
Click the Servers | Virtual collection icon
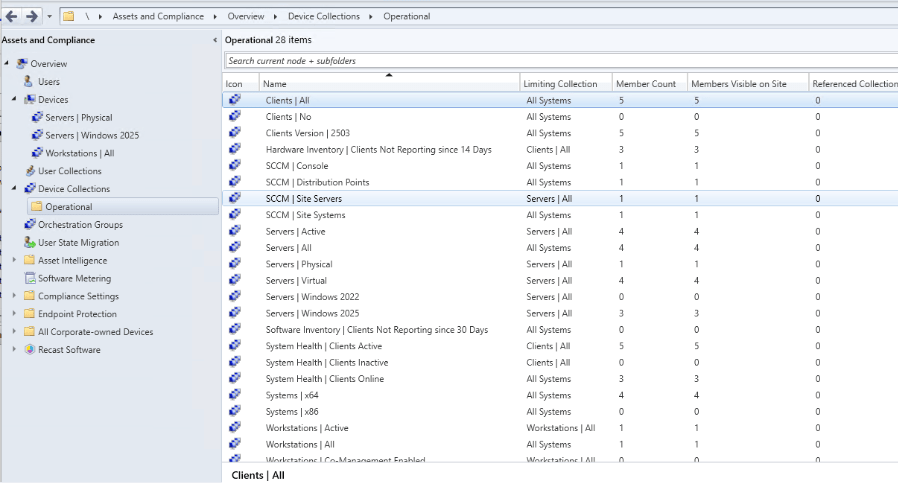pos(235,281)
